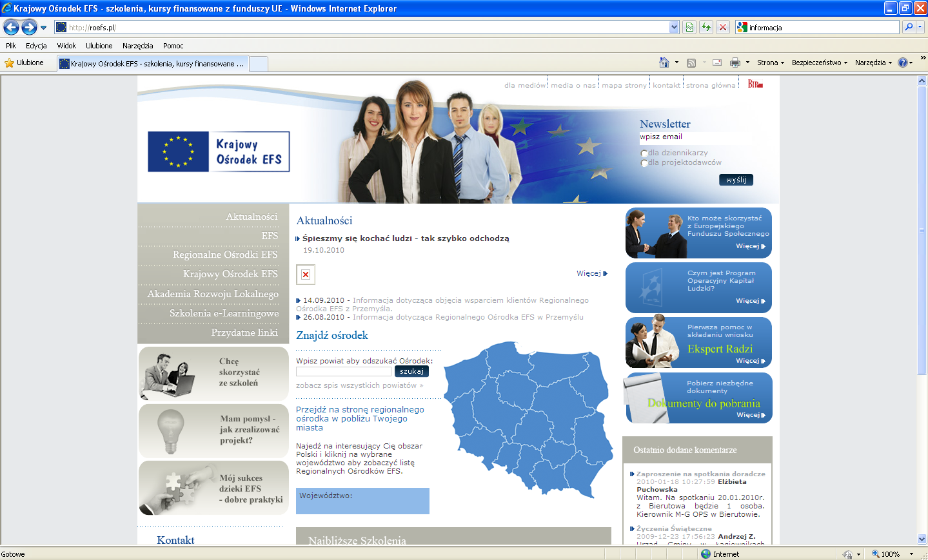Open the Ulubione favorites star button
The height and width of the screenshot is (560, 928).
point(24,63)
